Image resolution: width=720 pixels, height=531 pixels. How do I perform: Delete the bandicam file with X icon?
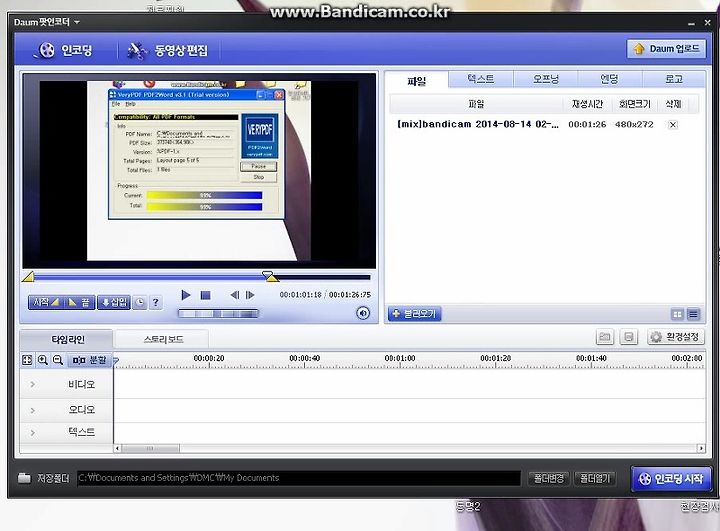click(x=673, y=124)
